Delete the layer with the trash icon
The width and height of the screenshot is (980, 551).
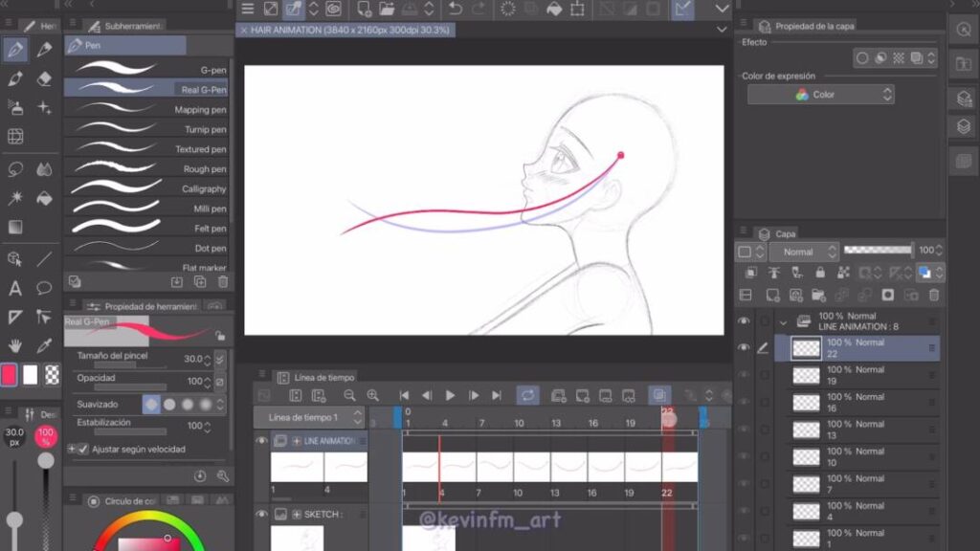934,295
